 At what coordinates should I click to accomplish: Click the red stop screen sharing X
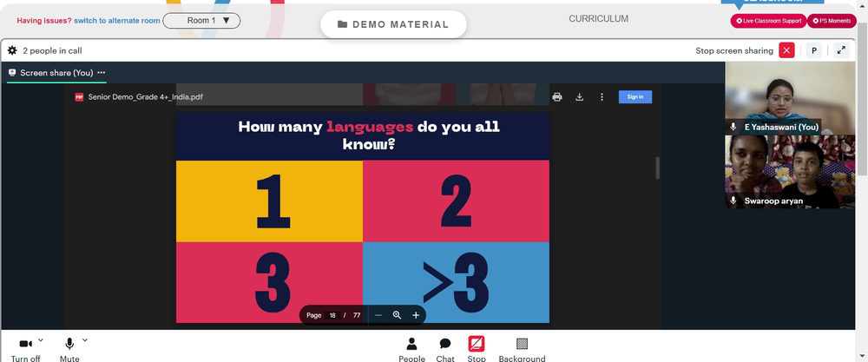[x=786, y=50]
